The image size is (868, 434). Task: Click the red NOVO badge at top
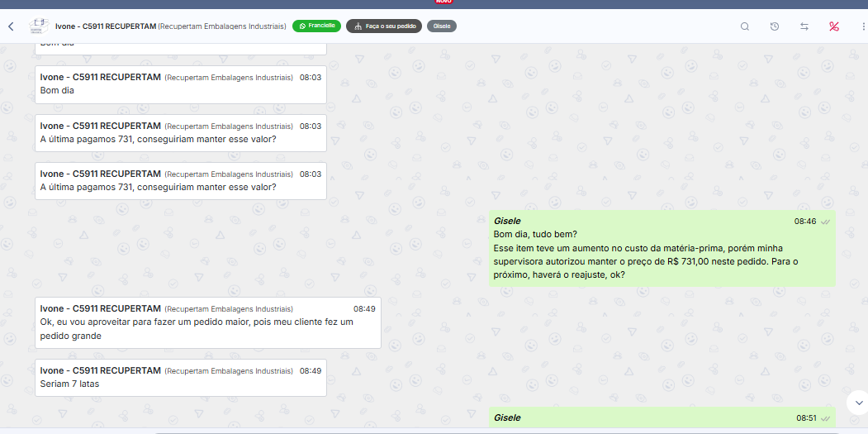(x=443, y=2)
